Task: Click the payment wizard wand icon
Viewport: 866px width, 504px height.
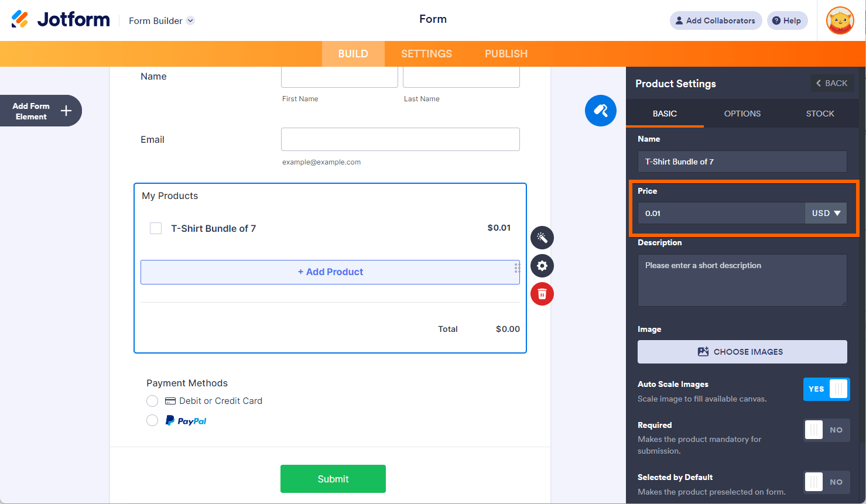Action: [x=542, y=238]
